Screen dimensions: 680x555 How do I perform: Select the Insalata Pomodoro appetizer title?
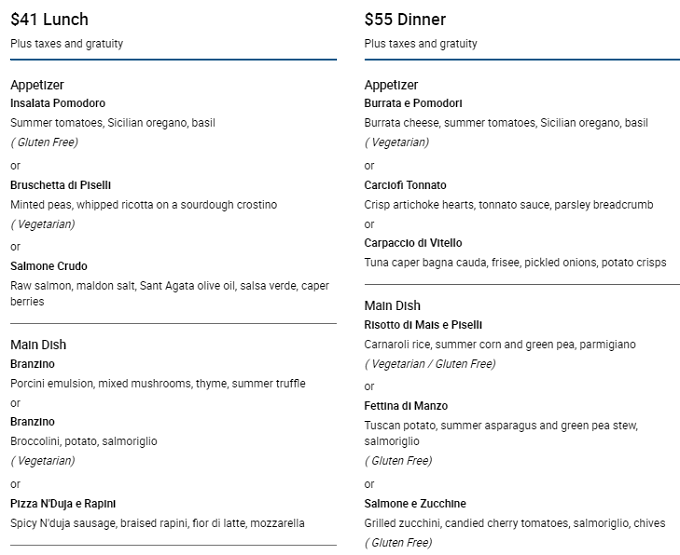(58, 103)
